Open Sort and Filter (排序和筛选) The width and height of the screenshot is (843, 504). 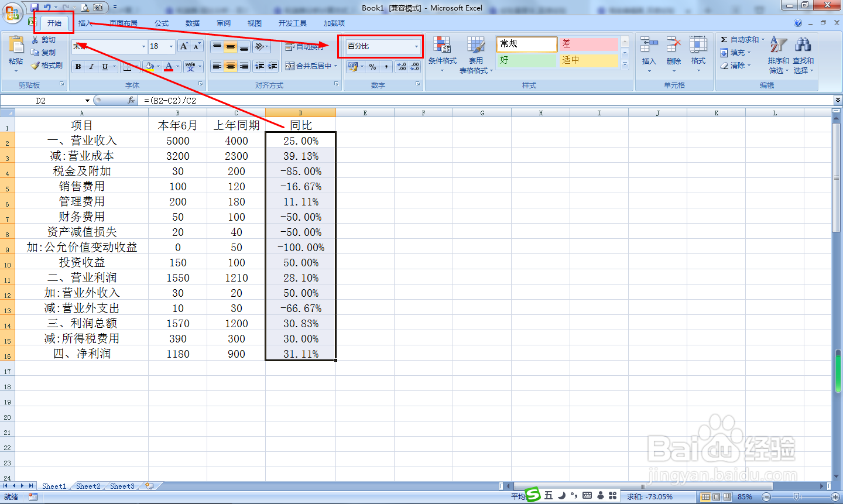pos(779,54)
